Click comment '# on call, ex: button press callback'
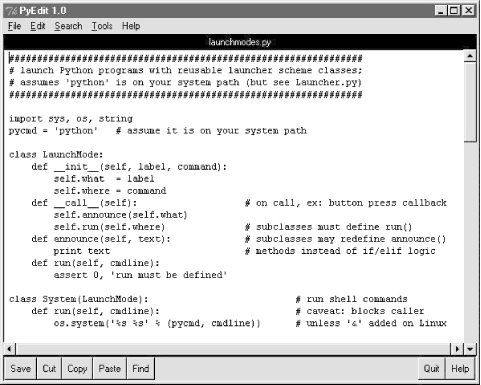The width and height of the screenshot is (481, 385). point(345,203)
